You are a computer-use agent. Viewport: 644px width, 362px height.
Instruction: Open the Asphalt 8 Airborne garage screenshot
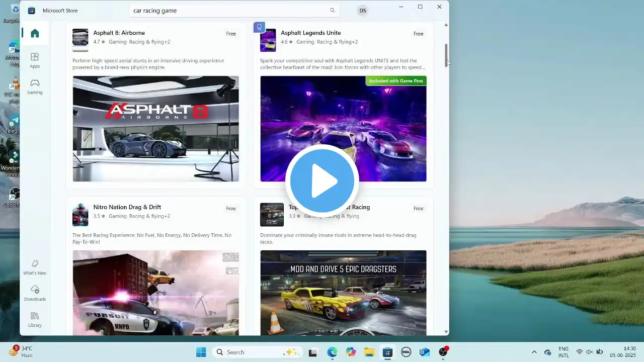155,129
